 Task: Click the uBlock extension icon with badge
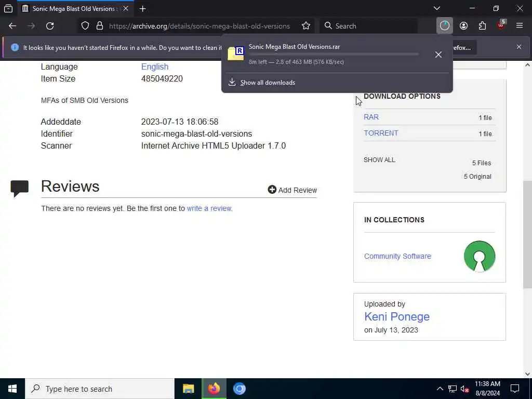[x=501, y=25]
